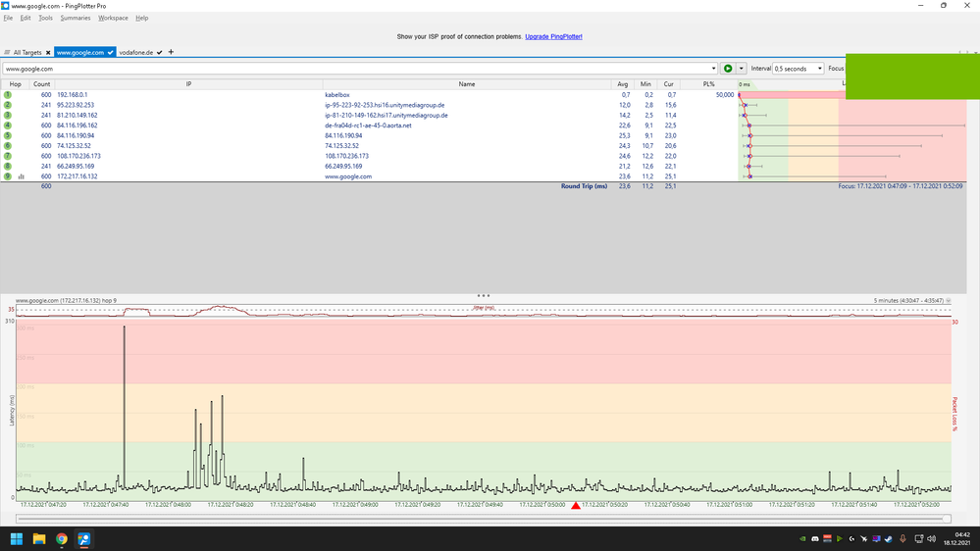Close the All Targets tab
The width and height of the screenshot is (980, 551).
click(47, 53)
